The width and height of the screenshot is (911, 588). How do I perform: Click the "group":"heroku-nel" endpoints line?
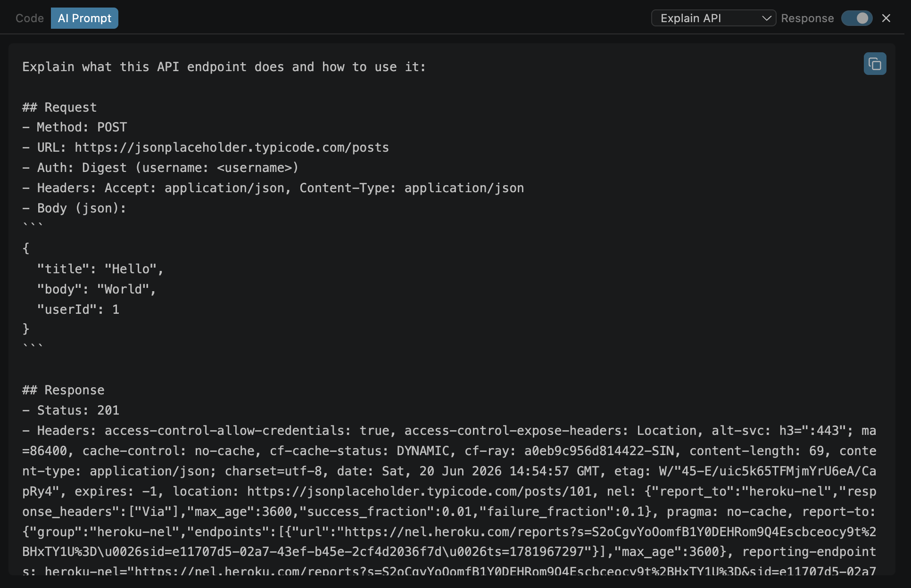449,532
